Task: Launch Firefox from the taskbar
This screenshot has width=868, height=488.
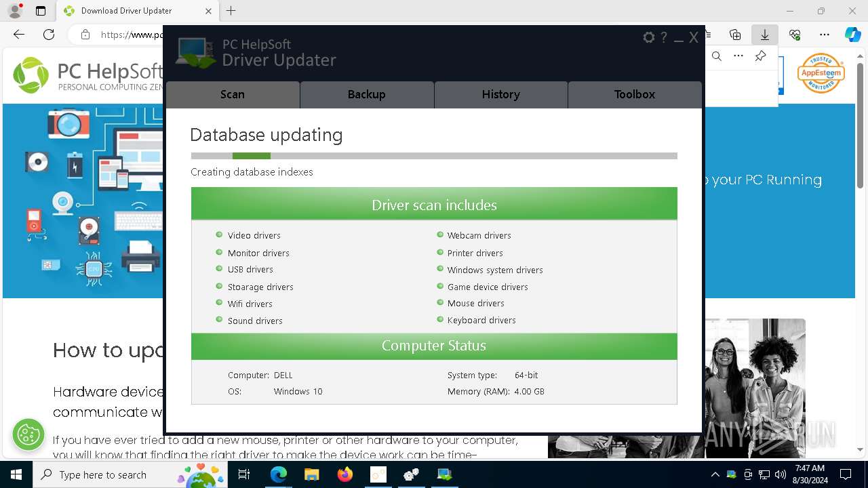Action: click(344, 474)
